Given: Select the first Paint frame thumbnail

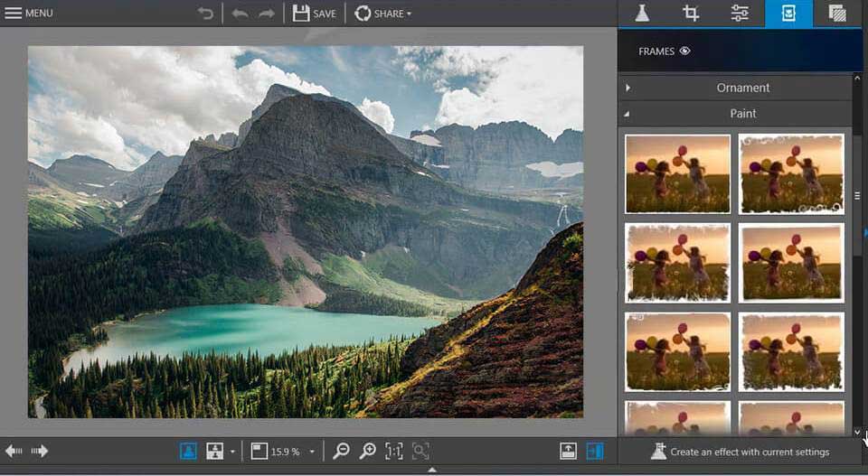Looking at the screenshot, I should tap(677, 174).
